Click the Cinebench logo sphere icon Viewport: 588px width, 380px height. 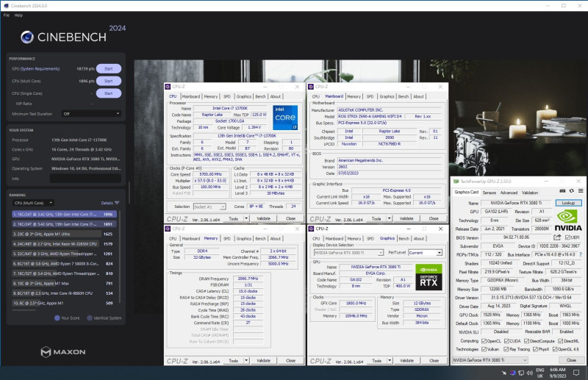coord(27,37)
